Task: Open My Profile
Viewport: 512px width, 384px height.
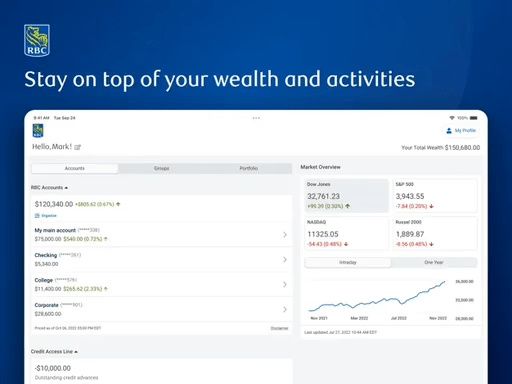Action: 461,131
